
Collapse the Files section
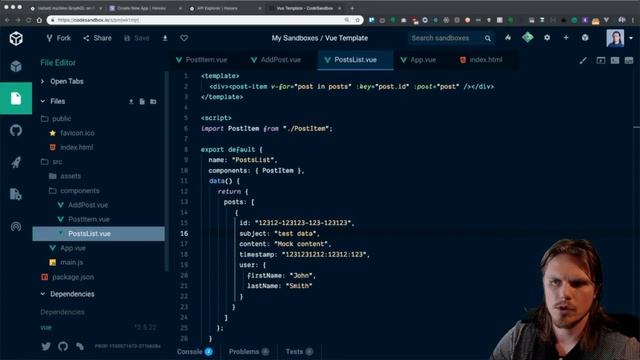[58, 101]
